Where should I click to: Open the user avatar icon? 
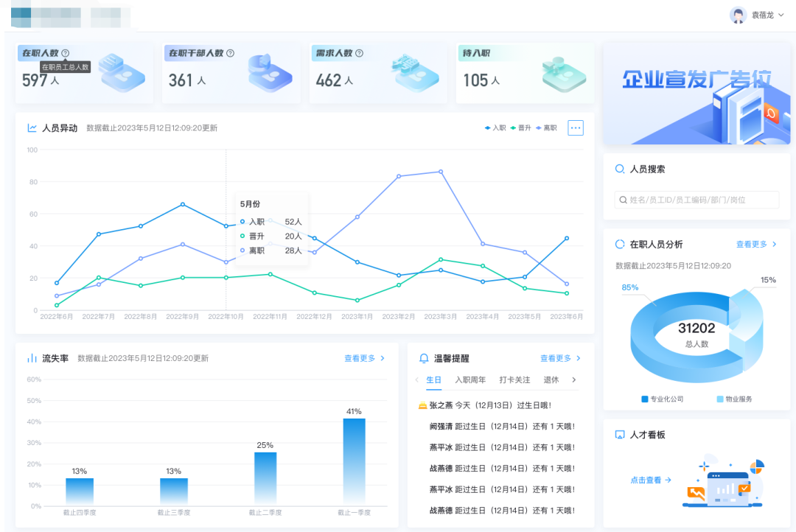coord(738,15)
